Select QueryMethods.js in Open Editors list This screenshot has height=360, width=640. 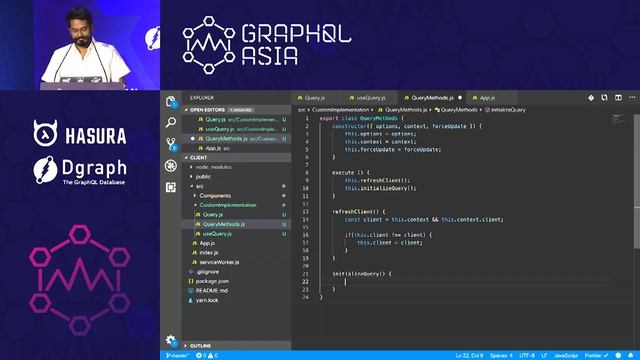pyautogui.click(x=236, y=139)
